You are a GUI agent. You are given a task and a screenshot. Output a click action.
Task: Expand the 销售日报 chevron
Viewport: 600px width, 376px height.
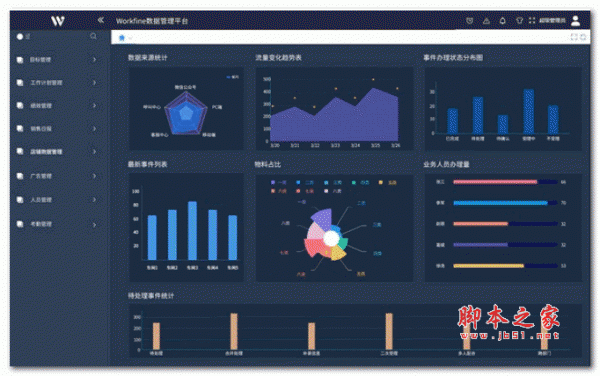pos(94,129)
